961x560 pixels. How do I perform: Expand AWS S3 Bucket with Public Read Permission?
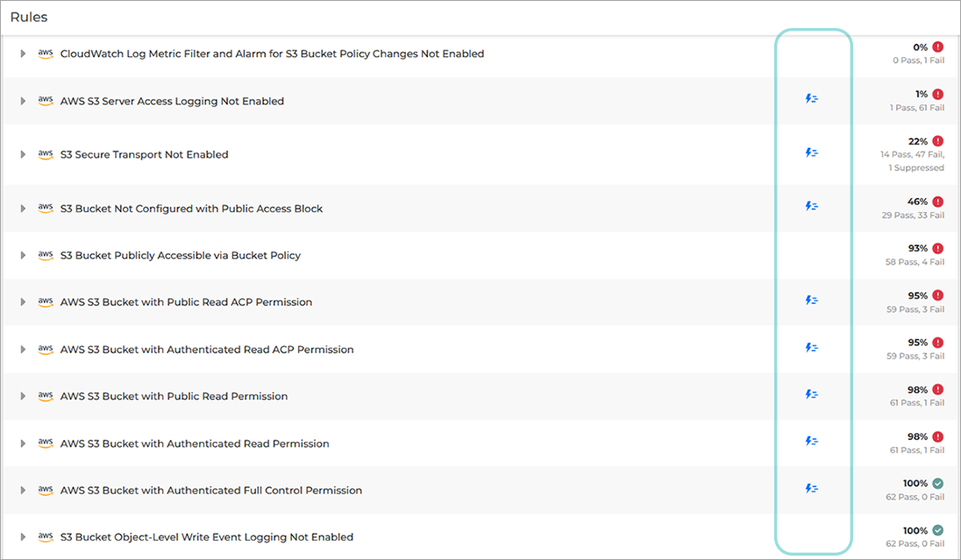[24, 397]
